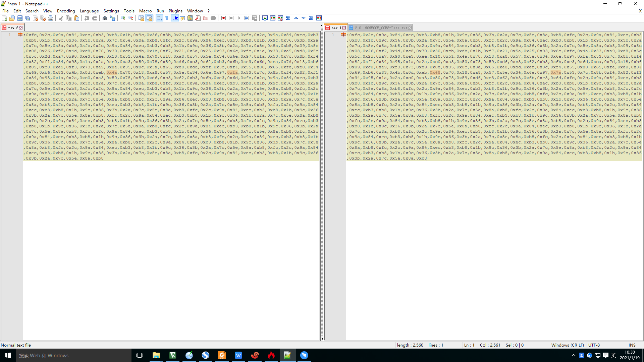Close the new 2 tab

21,28
